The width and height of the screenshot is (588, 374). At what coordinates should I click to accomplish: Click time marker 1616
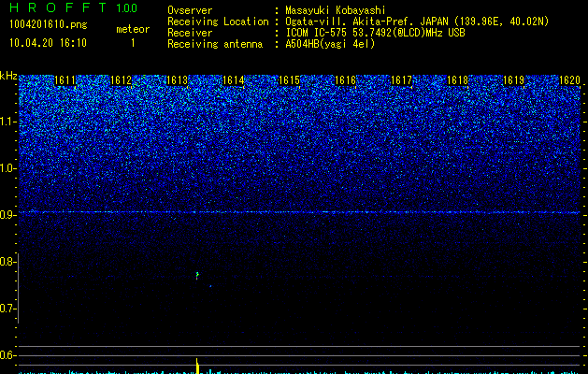point(345,80)
